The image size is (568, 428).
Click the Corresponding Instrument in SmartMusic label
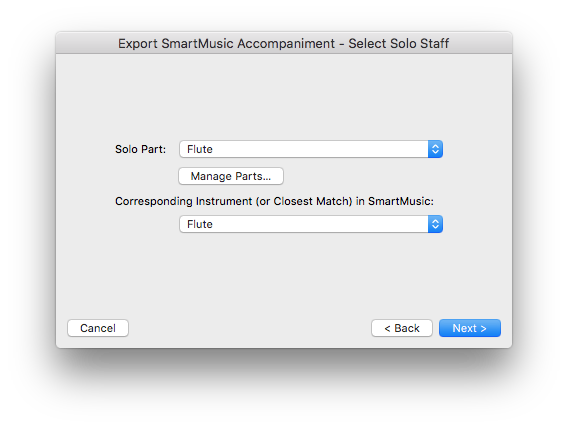point(274,201)
